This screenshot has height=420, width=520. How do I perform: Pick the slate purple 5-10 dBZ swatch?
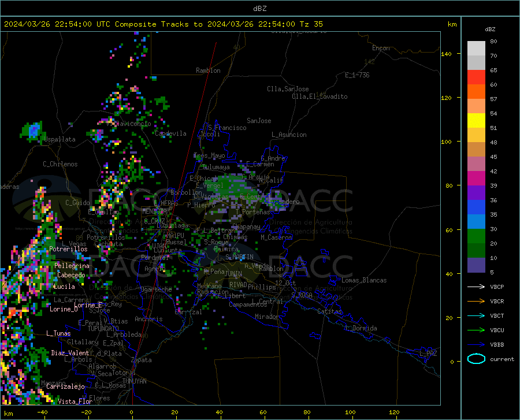[x=476, y=265]
